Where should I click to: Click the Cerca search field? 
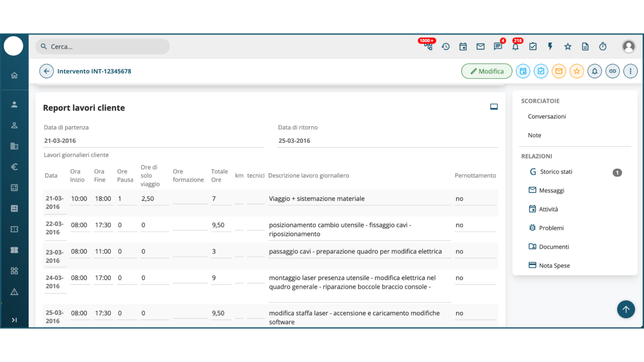[103, 47]
